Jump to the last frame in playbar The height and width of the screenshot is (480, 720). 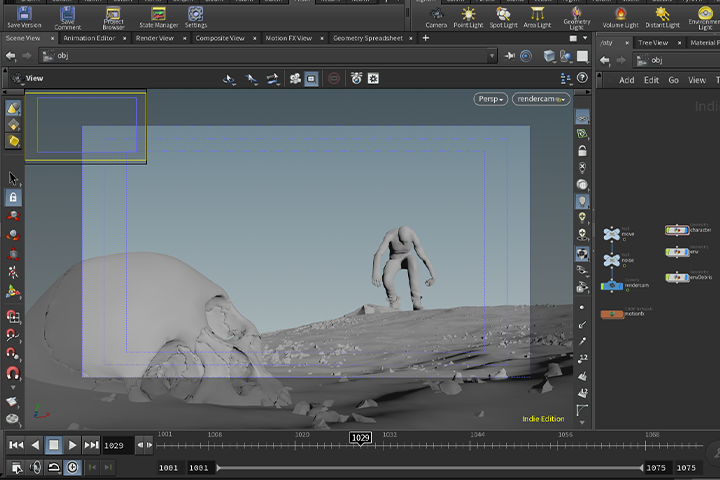[x=91, y=445]
